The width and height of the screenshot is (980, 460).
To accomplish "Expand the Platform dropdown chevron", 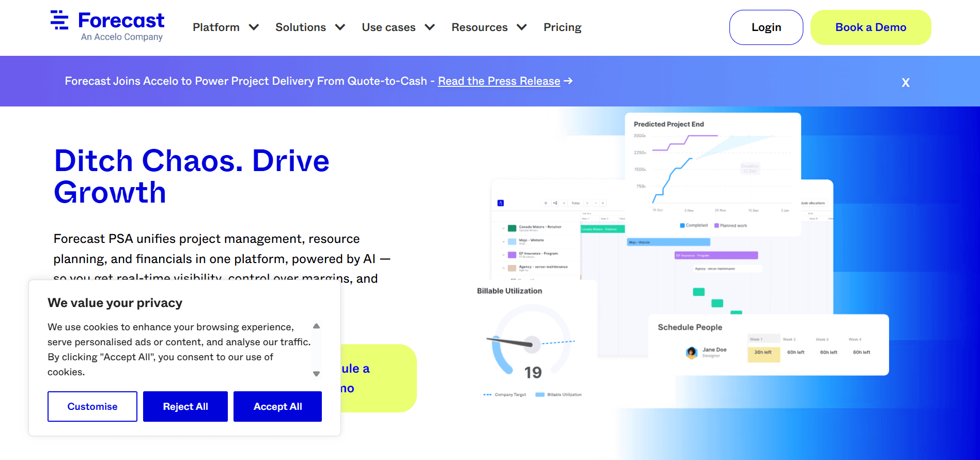I will pyautogui.click(x=254, y=27).
